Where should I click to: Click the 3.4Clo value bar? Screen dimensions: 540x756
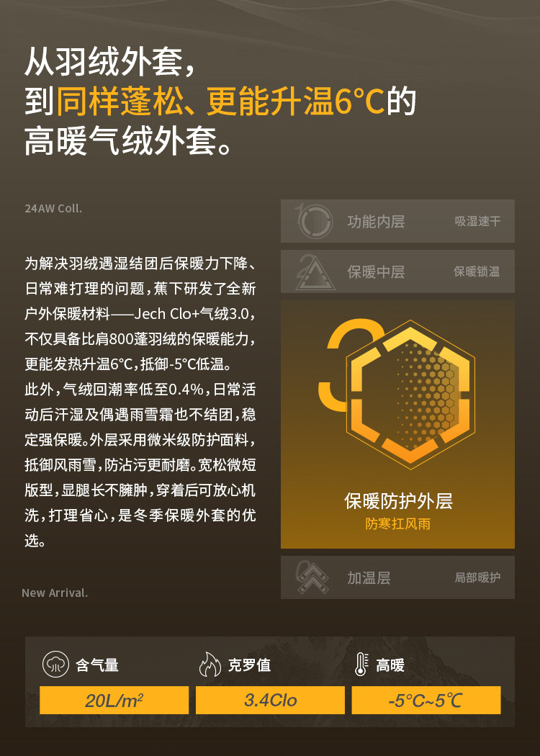(270, 700)
